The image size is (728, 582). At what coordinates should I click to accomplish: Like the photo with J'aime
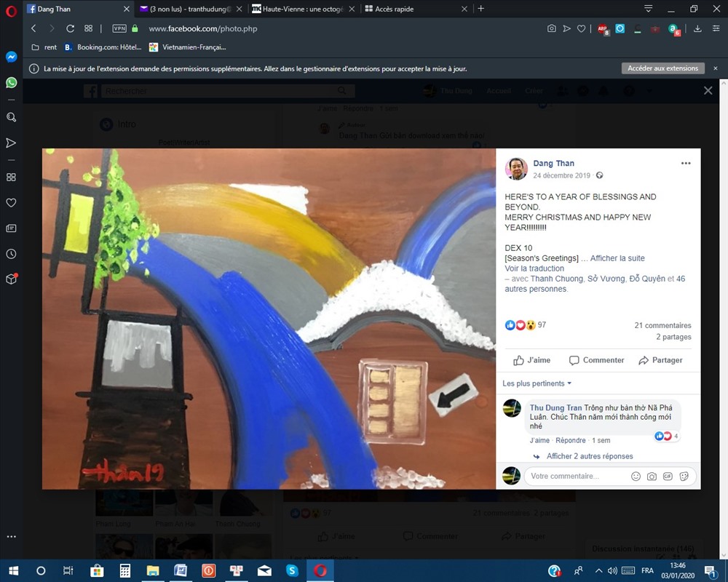tap(531, 360)
